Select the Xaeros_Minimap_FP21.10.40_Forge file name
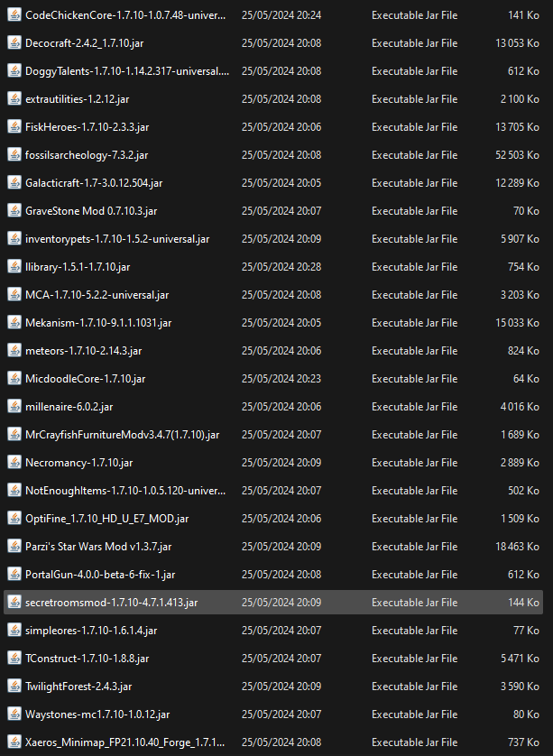 [124, 742]
